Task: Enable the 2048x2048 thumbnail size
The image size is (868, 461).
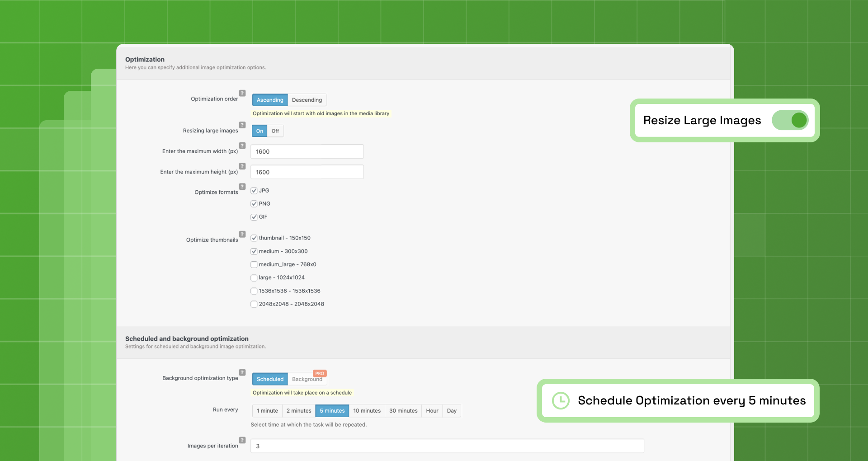Action: (254, 304)
